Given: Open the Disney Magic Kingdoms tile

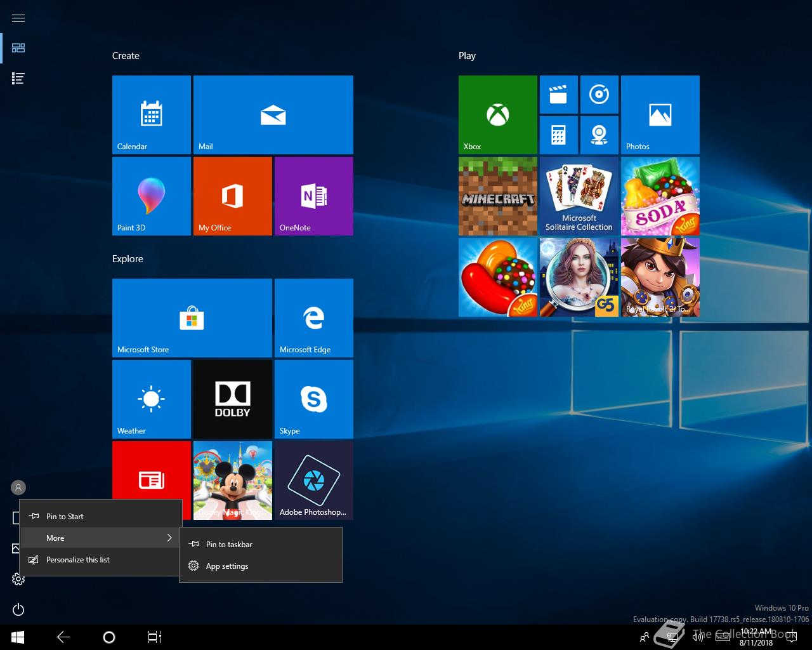Looking at the screenshot, I should point(233,481).
